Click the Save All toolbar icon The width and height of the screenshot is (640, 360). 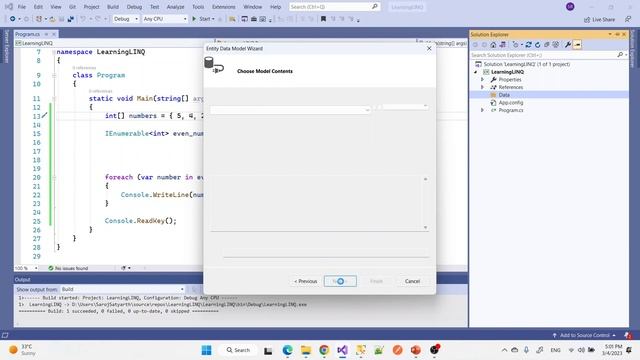pyautogui.click(x=71, y=19)
